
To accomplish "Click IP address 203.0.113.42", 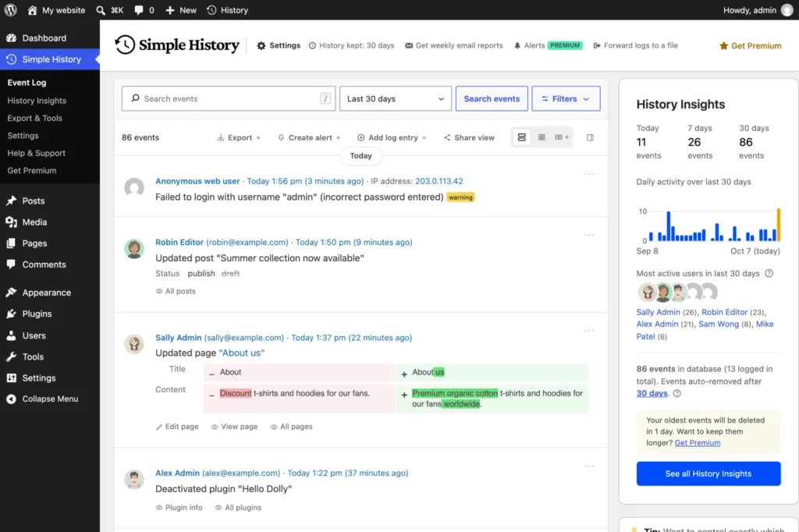I will click(x=439, y=182).
